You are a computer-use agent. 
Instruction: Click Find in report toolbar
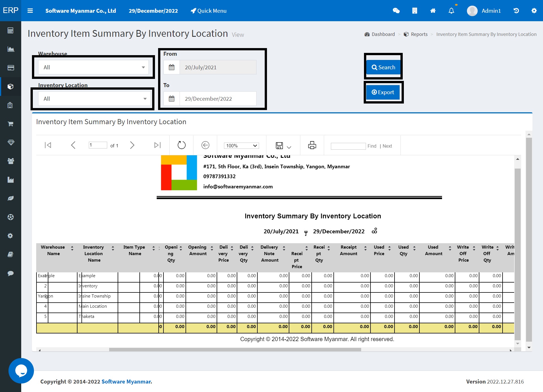tap(372, 146)
